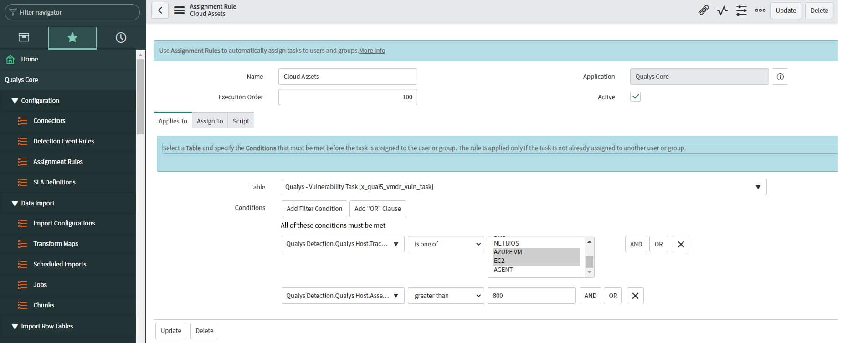Open the Table dropdown

(x=524, y=187)
